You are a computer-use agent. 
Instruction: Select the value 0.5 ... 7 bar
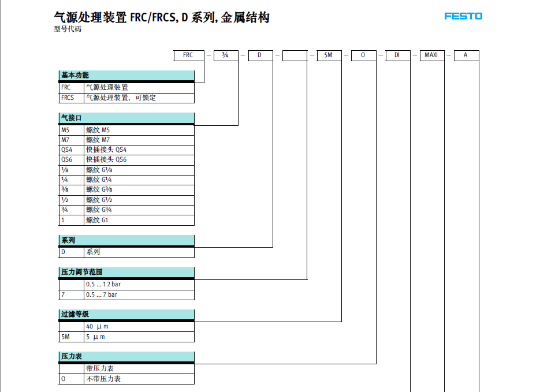point(102,294)
